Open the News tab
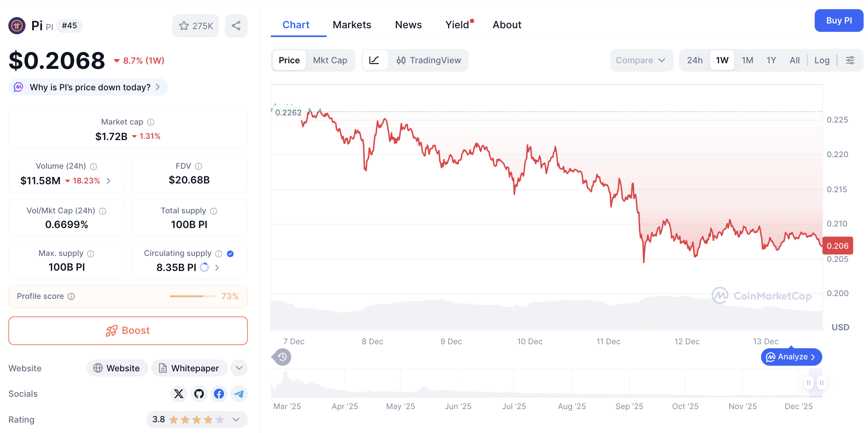868x433 pixels. click(x=408, y=24)
